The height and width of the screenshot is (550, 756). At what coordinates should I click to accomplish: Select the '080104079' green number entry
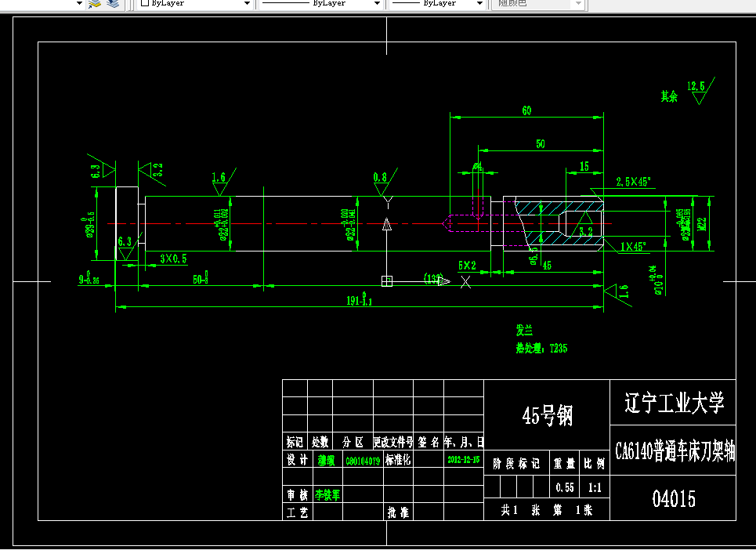[363, 461]
